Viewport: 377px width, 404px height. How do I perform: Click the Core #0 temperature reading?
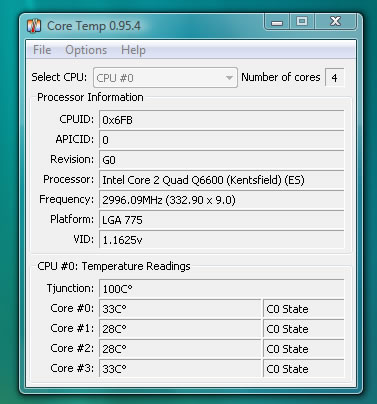pyautogui.click(x=180, y=309)
